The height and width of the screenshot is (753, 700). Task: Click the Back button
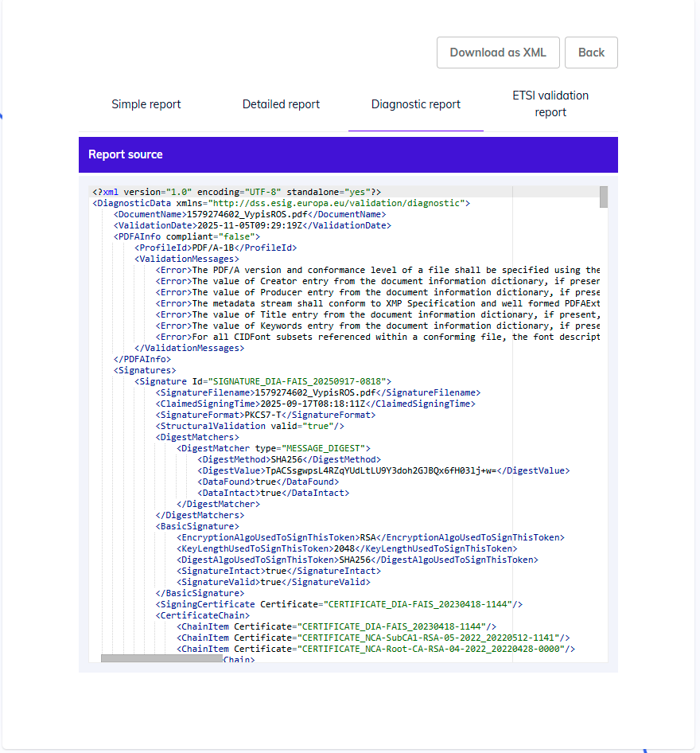coord(591,53)
